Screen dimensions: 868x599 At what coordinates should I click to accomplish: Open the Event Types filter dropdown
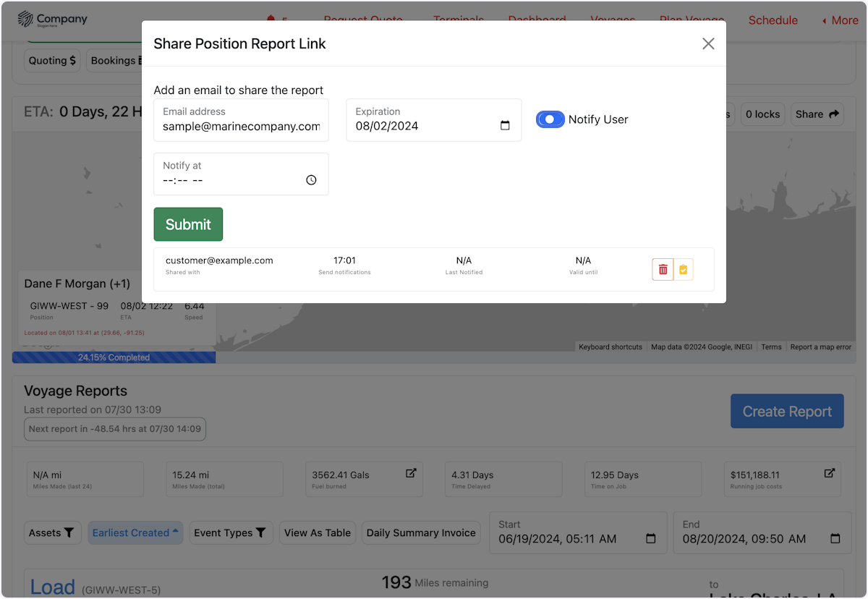coord(231,532)
